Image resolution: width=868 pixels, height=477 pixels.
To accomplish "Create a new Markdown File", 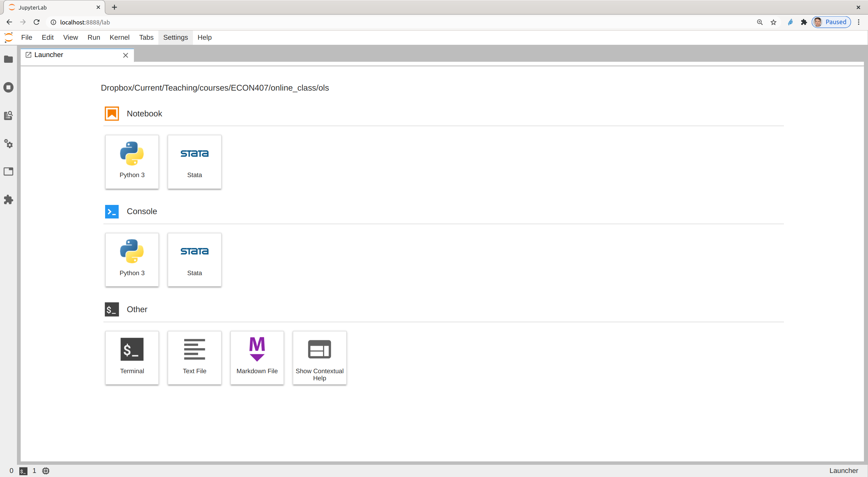I will [257, 358].
